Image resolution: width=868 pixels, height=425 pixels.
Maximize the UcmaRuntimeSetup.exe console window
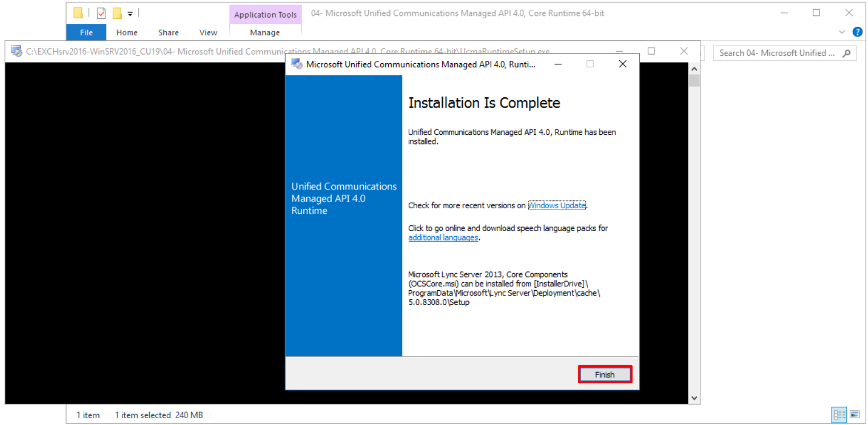[651, 51]
